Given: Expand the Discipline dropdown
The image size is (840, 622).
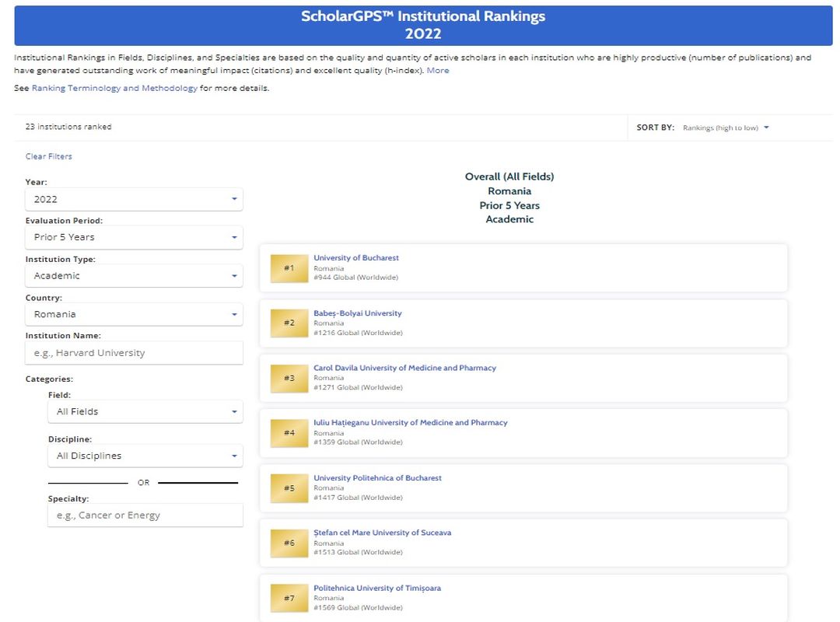Looking at the screenshot, I should tap(145, 456).
